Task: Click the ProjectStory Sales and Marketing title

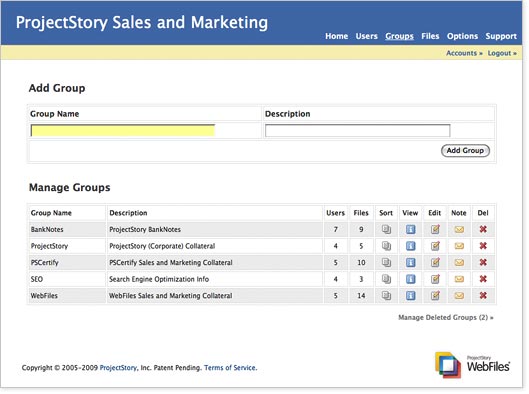Action: pos(142,23)
